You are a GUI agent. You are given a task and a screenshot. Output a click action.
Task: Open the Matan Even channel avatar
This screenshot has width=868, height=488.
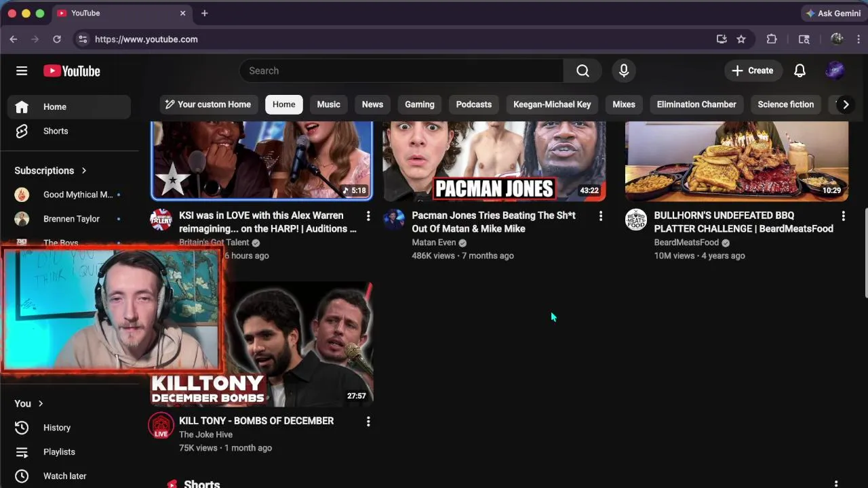tap(394, 220)
